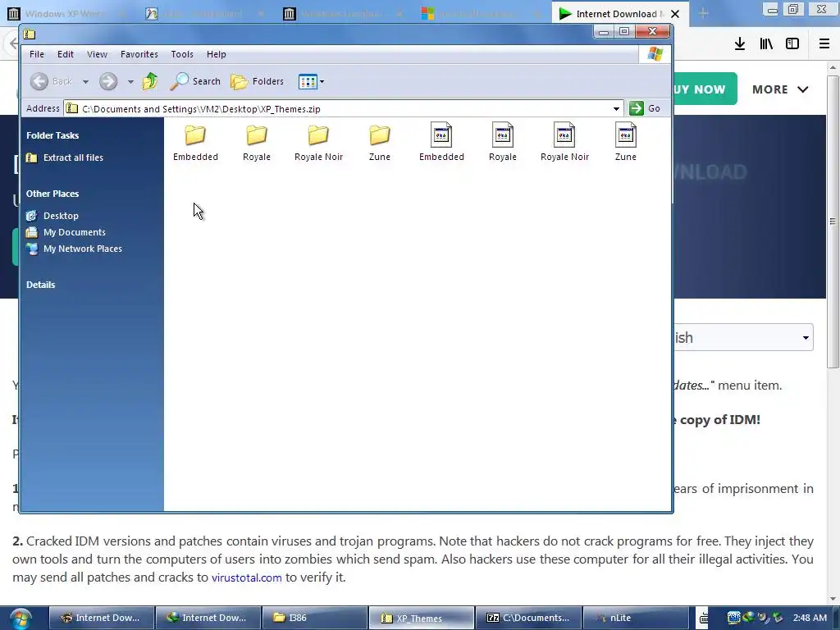Click the system tray clock

[810, 618]
